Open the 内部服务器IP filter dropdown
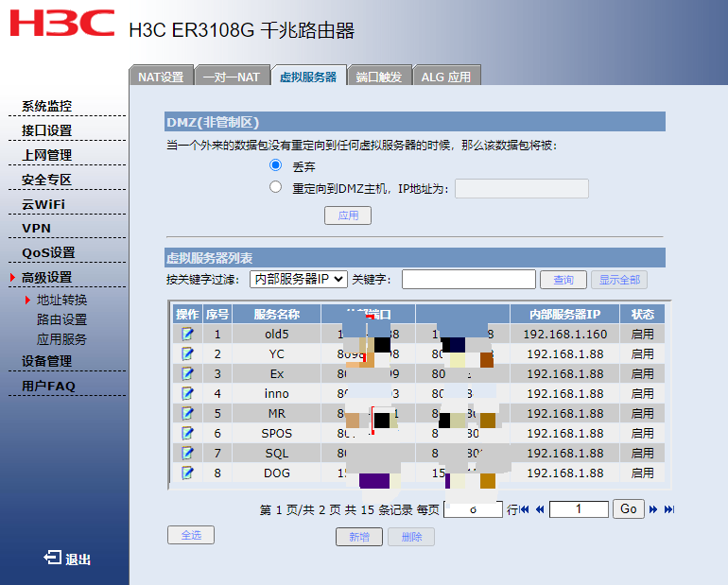728x585 pixels. [298, 280]
